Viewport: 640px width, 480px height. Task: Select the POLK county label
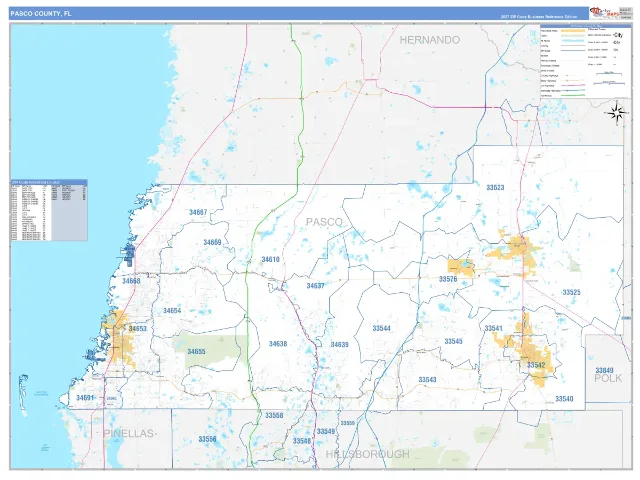pyautogui.click(x=608, y=378)
